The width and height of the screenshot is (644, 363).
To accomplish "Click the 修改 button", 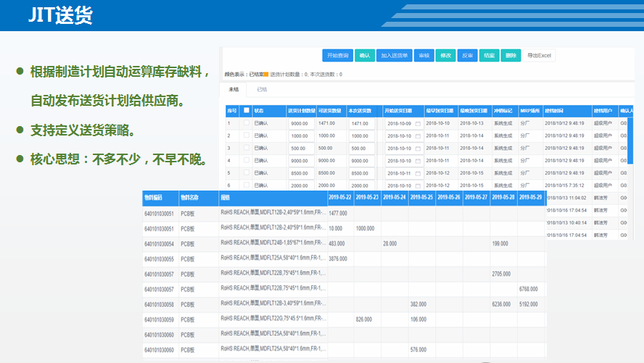I will pos(445,55).
